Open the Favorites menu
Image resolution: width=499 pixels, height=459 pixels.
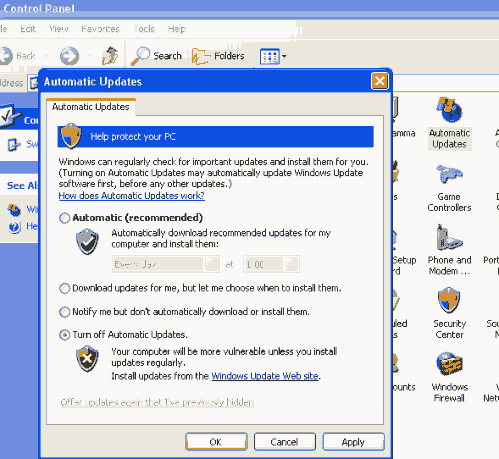pos(100,29)
